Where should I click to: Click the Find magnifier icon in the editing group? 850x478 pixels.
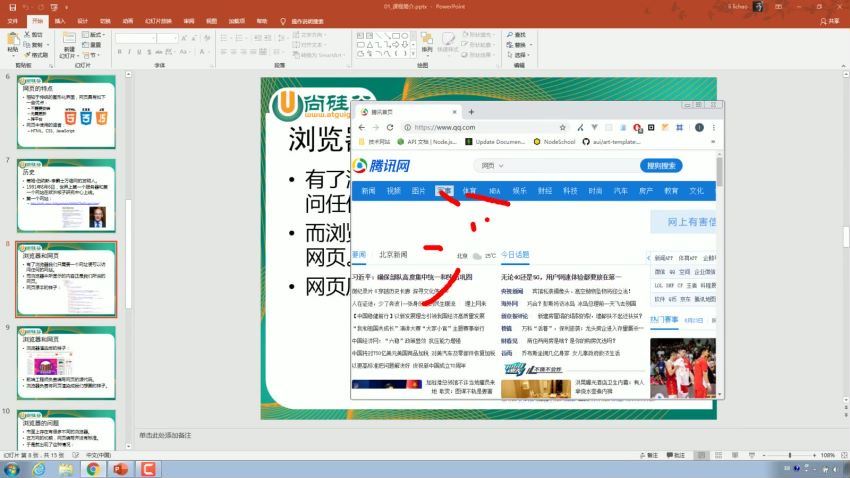point(510,34)
